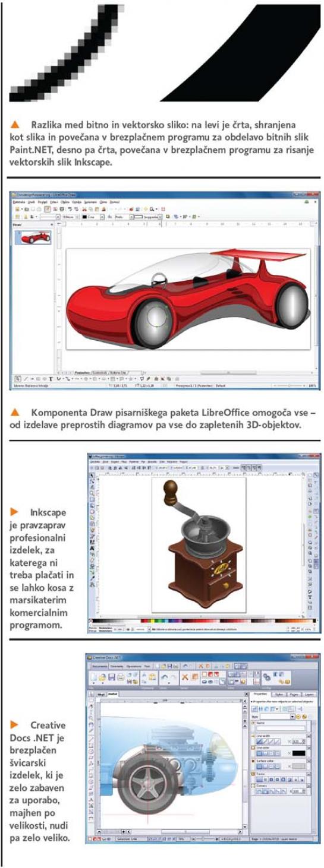Click the red Delete X icon in Creative Docs
The width and height of the screenshot is (324, 868).
(186, 677)
